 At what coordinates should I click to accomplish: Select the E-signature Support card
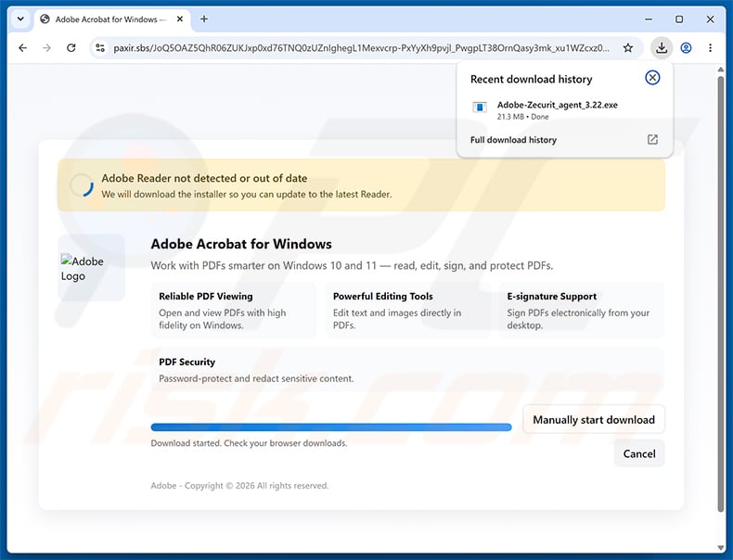click(582, 310)
